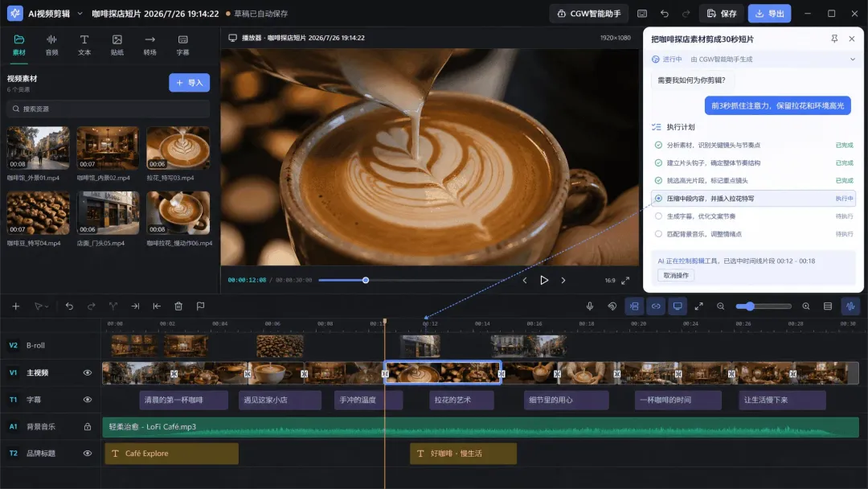Click the 导出 export button
This screenshot has width=868, height=489.
(769, 14)
